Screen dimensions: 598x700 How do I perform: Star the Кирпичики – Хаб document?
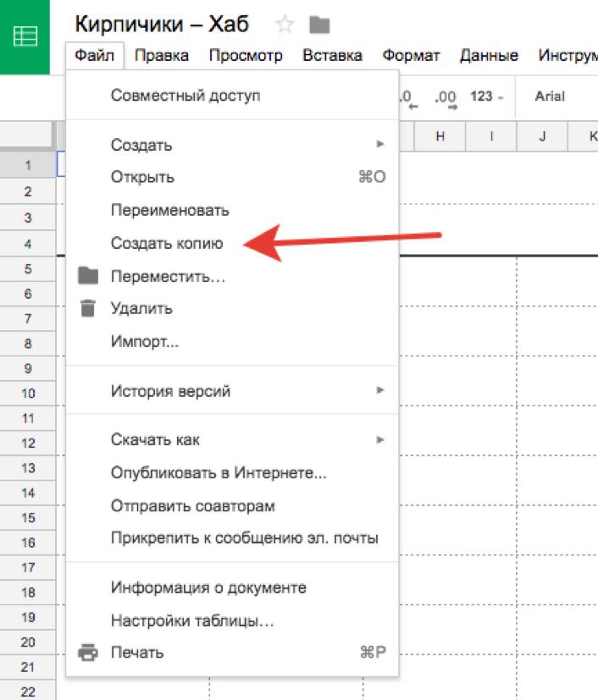pyautogui.click(x=285, y=25)
